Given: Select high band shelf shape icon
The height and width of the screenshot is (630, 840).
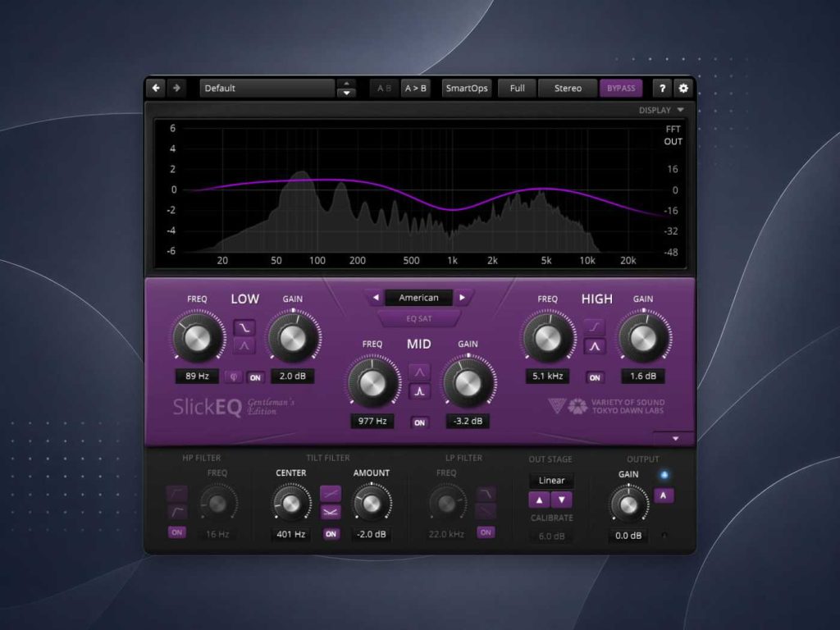Looking at the screenshot, I should pos(595,326).
